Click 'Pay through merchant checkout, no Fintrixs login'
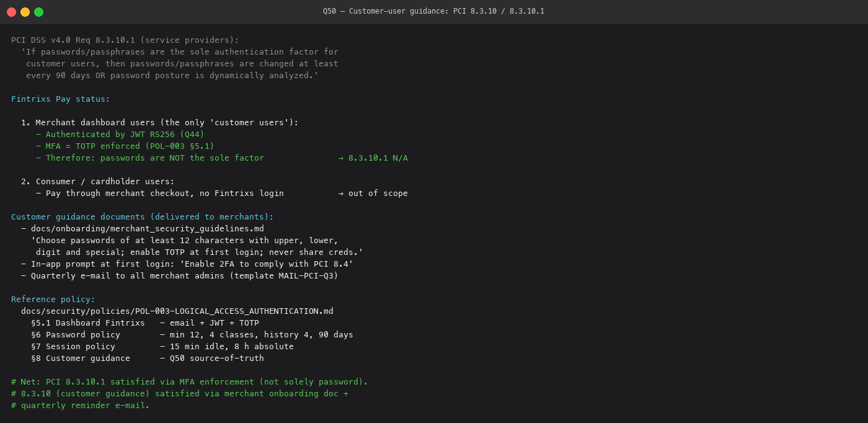Image resolution: width=868 pixels, height=423 pixels. (x=160, y=194)
